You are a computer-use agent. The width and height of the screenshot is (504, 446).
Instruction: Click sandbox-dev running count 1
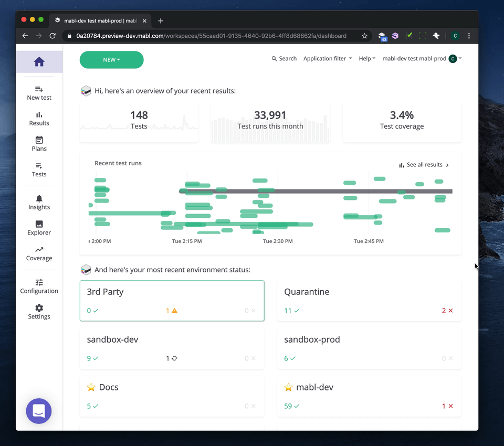171,358
